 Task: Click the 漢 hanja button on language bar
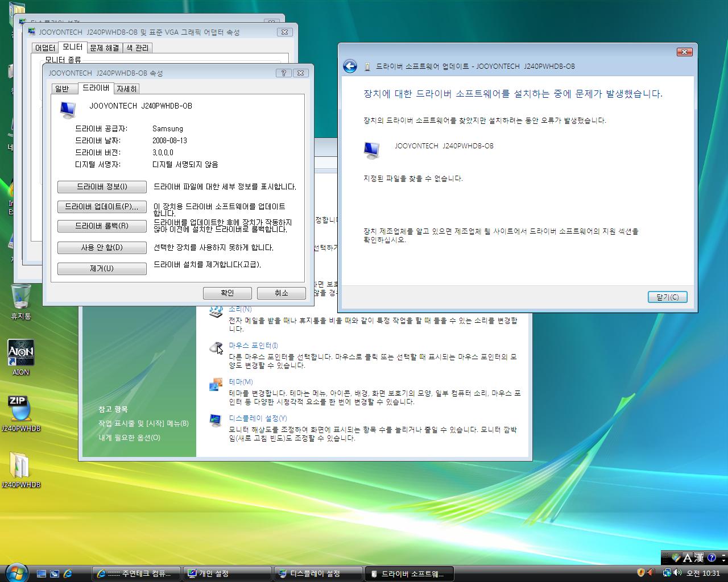tap(699, 558)
